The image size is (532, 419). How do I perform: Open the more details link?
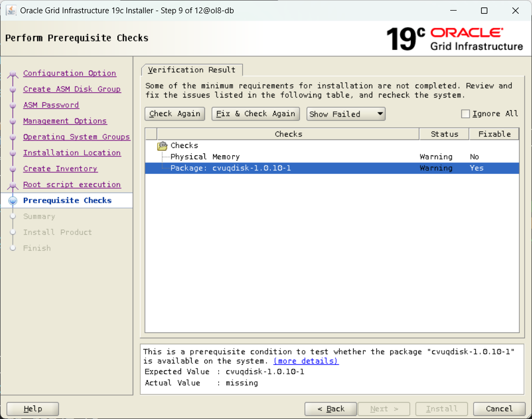coord(306,361)
